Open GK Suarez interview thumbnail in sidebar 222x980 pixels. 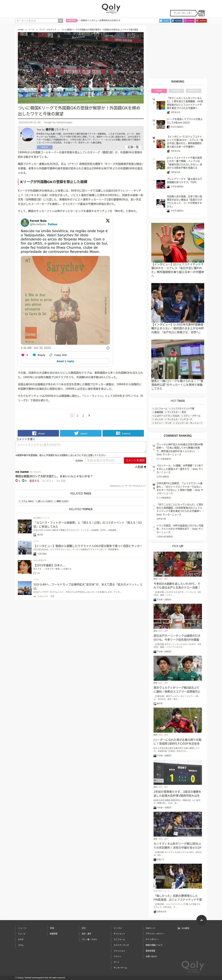tap(177, 243)
